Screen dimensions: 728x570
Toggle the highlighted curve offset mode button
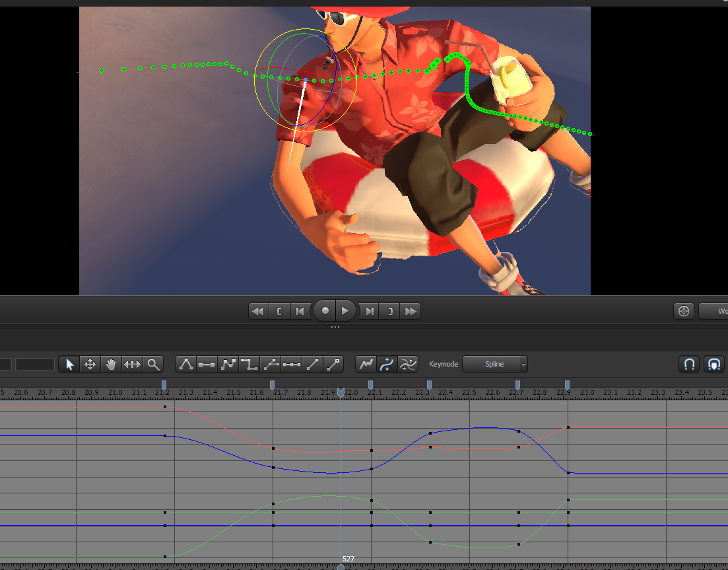(x=387, y=364)
